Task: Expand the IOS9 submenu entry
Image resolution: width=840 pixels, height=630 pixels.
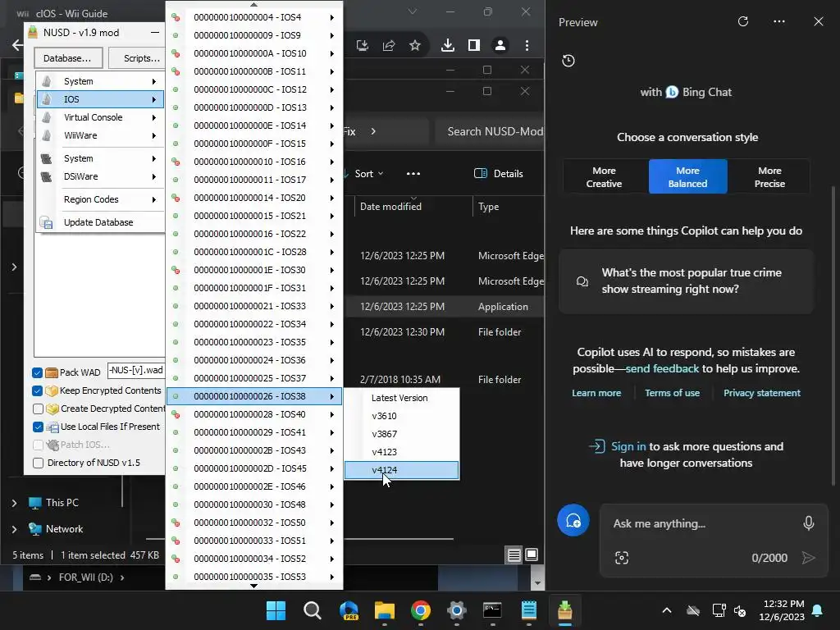Action: click(x=254, y=35)
